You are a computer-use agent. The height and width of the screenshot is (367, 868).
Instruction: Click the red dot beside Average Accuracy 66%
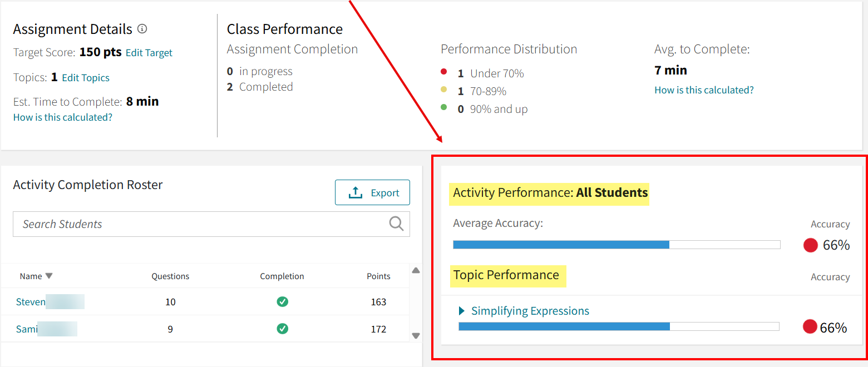pyautogui.click(x=811, y=245)
